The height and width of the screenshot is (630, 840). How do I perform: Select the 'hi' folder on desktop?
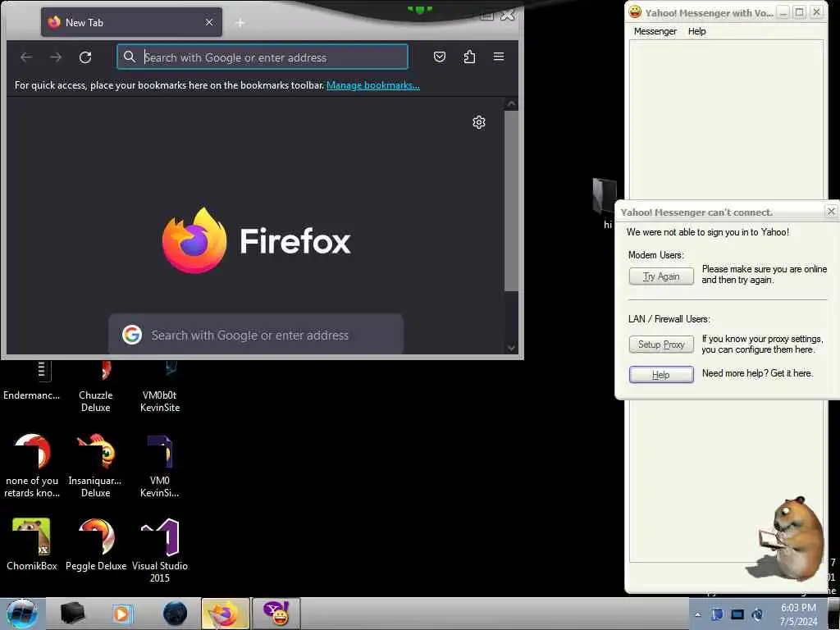606,203
